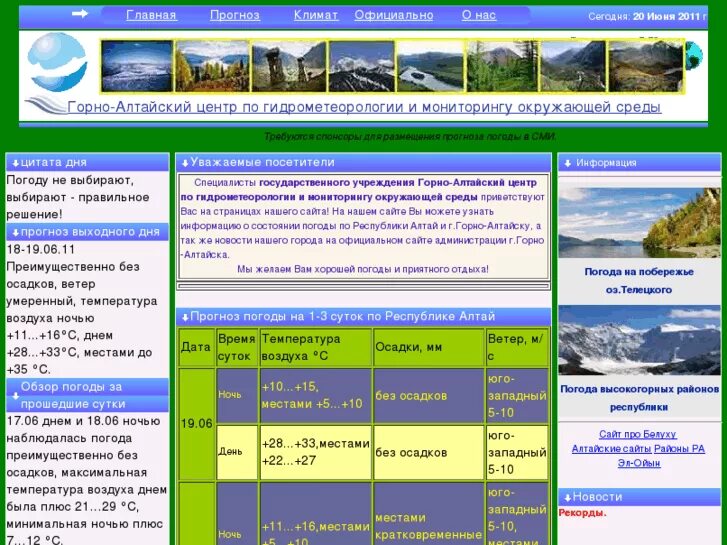Click the white arrow in navigation bar
Viewport: 727px width, 545px height.
click(x=80, y=14)
